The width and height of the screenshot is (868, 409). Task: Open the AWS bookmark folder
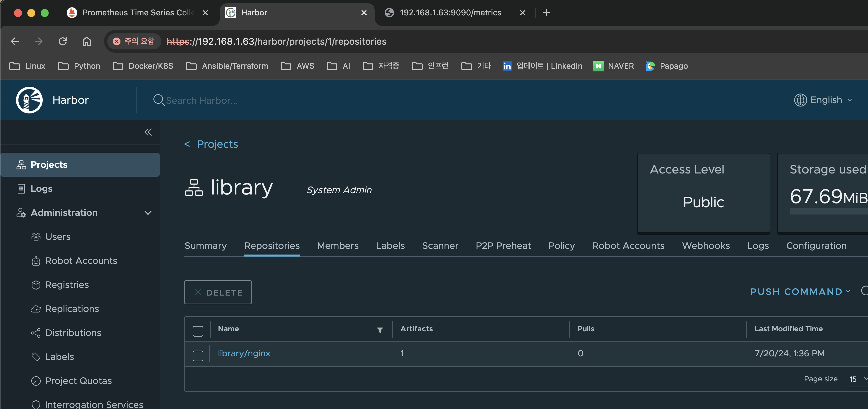tap(297, 66)
